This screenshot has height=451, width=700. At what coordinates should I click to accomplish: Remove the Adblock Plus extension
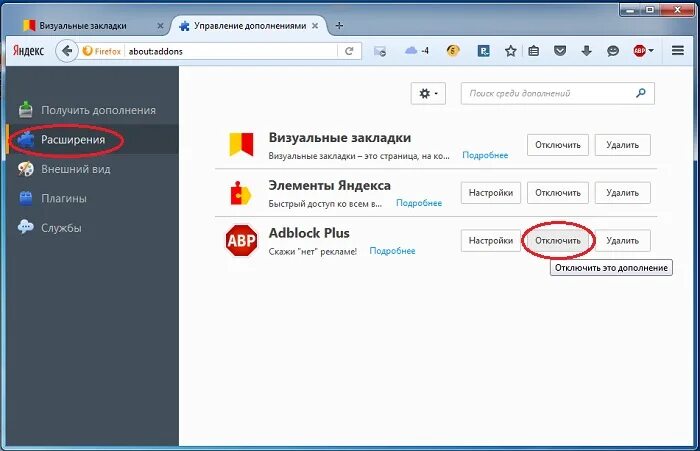(622, 241)
